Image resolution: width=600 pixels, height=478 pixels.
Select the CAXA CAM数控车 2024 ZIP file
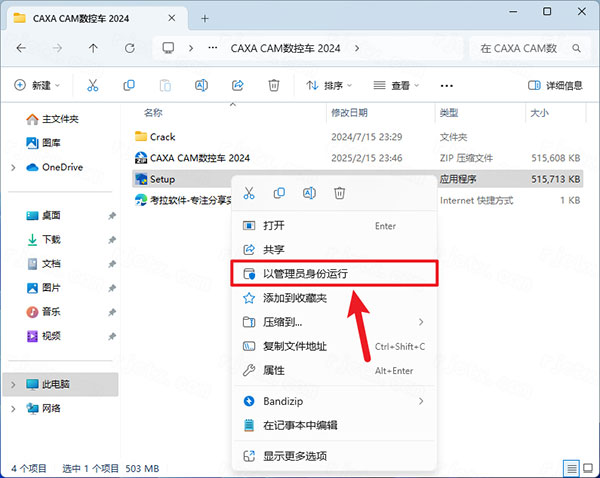pos(358,158)
